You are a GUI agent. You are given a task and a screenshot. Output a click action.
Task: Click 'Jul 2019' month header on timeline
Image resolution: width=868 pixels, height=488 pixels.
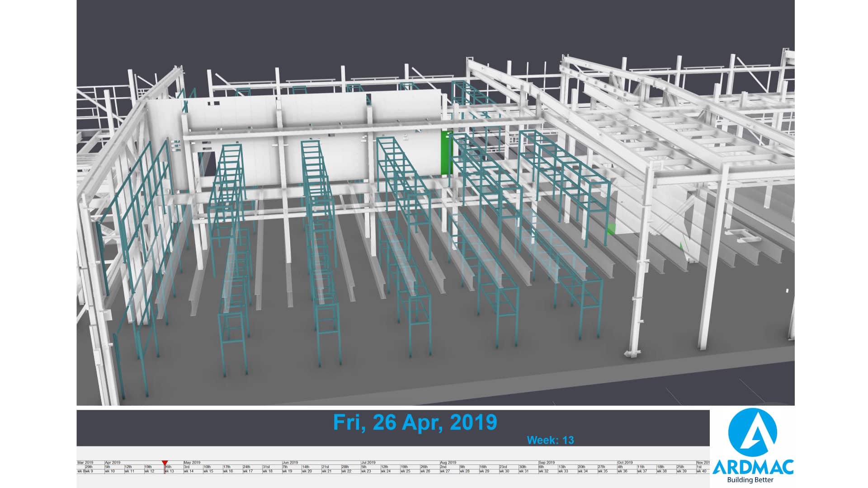pos(368,463)
